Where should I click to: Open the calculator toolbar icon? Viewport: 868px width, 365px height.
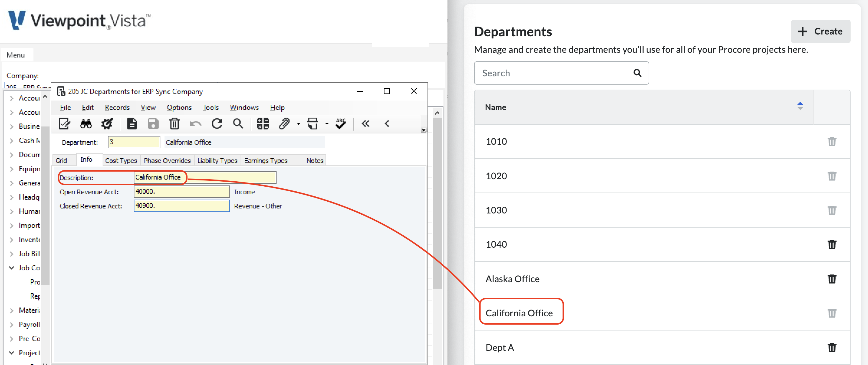263,124
